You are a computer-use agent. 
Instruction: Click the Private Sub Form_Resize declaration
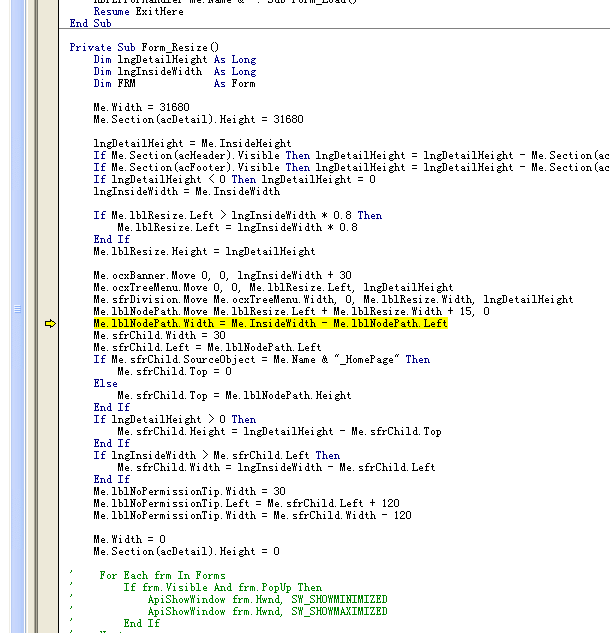pos(144,48)
